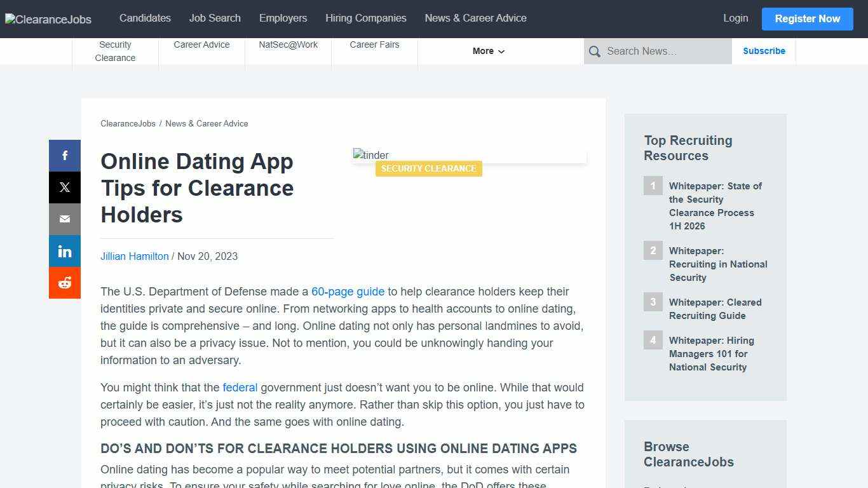Open the Job Search menu
The width and height of the screenshot is (868, 488).
click(215, 18)
